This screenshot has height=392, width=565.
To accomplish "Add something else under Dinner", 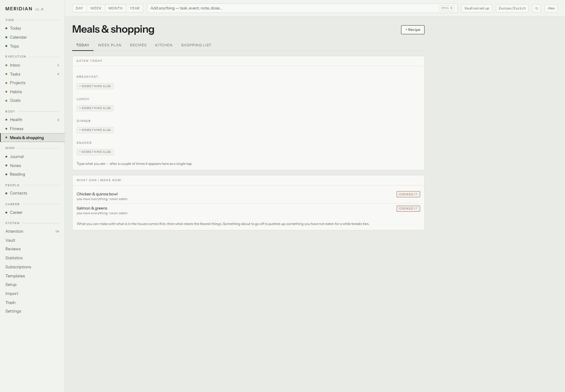I will (95, 130).
